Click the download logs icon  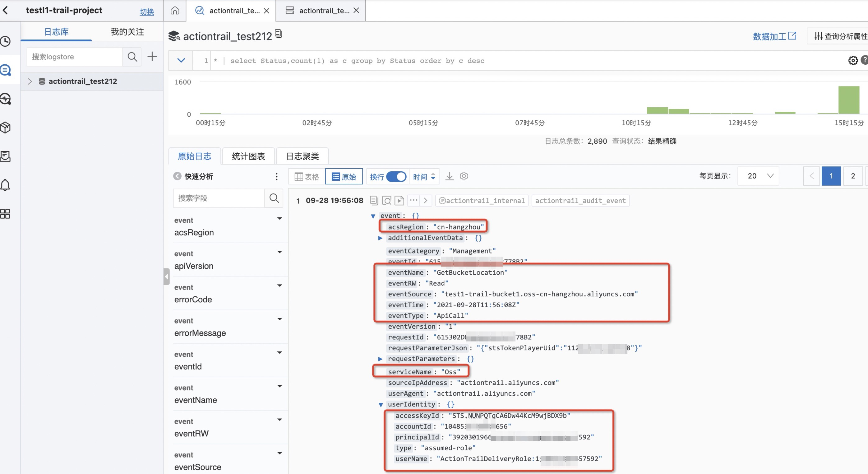449,176
